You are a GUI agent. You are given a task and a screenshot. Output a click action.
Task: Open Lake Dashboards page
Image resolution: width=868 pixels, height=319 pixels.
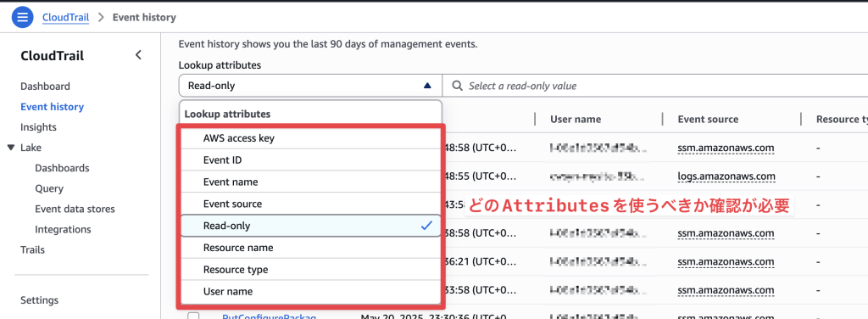pos(62,168)
